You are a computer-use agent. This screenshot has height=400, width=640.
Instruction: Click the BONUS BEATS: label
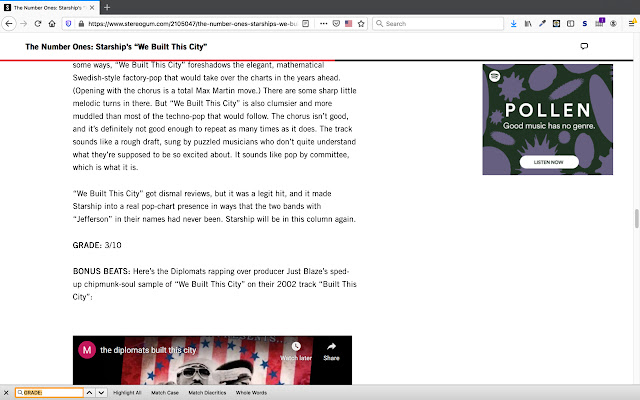(101, 271)
